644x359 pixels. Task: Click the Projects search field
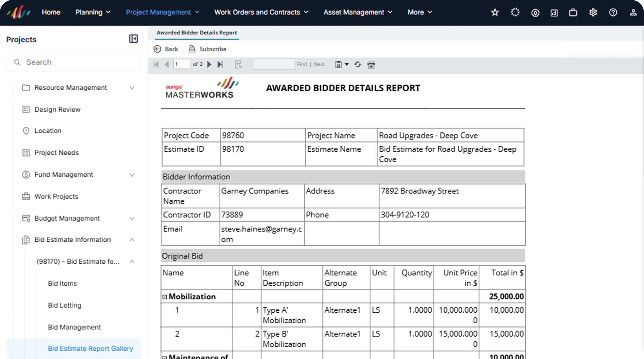74,62
